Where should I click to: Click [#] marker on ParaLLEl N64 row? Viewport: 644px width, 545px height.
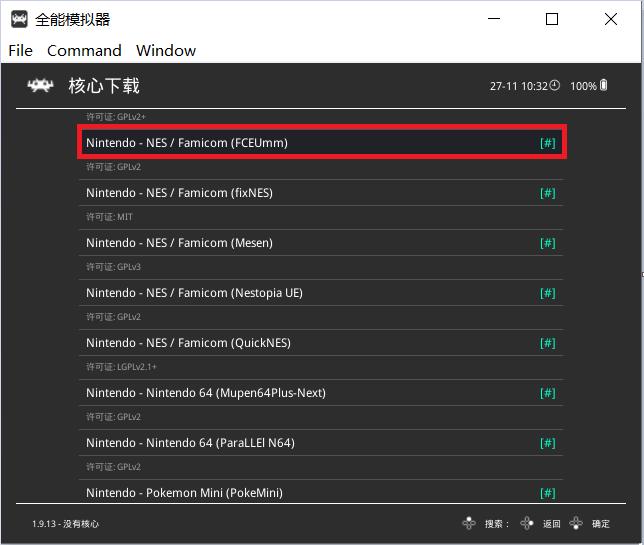point(547,443)
